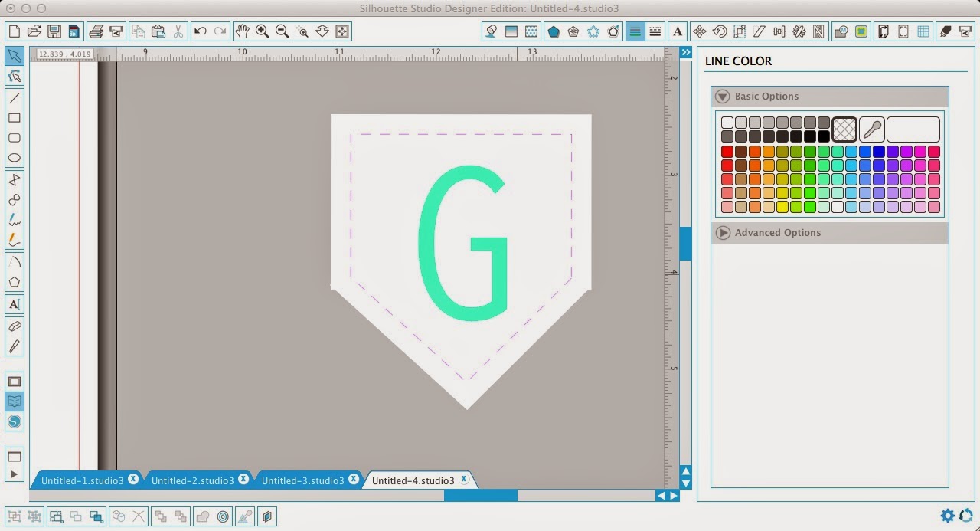This screenshot has height=531, width=980.
Task: Select the Draw a Rectangle tool
Action: click(14, 118)
